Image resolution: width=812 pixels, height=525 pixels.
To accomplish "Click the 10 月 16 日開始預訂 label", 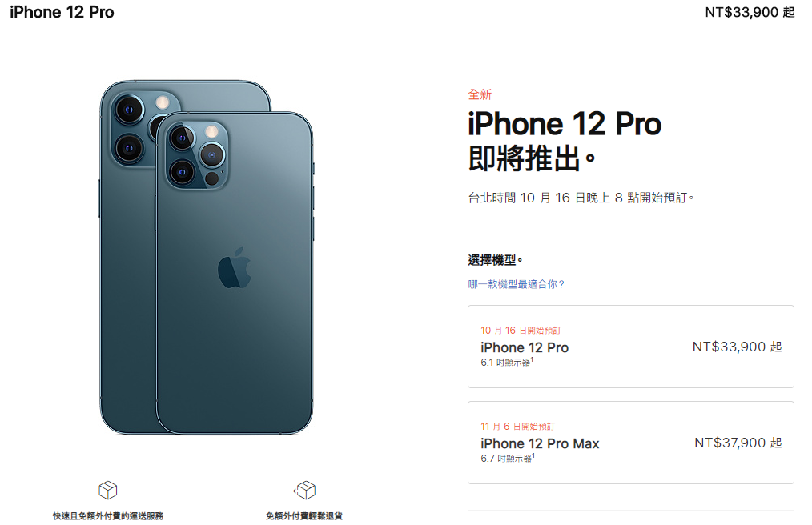I will (521, 331).
